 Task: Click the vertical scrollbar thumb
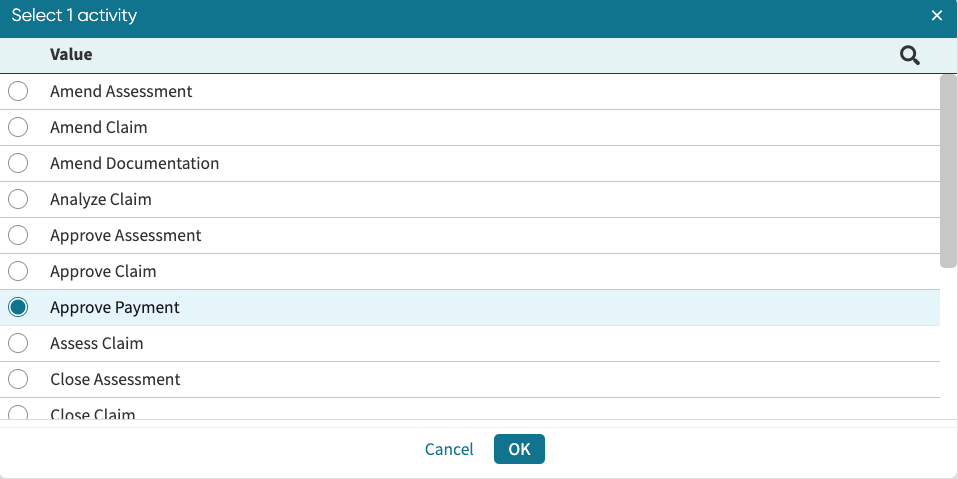coord(948,170)
